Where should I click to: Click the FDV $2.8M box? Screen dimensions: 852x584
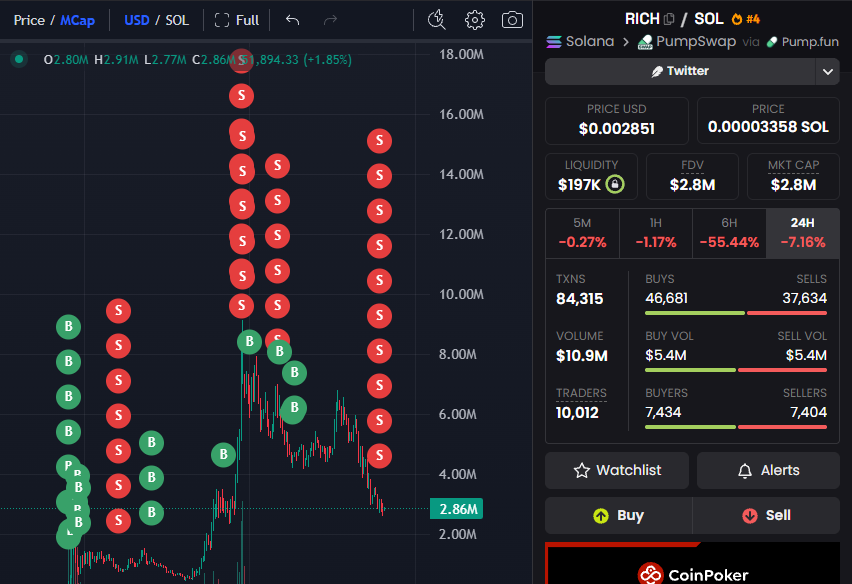click(692, 177)
